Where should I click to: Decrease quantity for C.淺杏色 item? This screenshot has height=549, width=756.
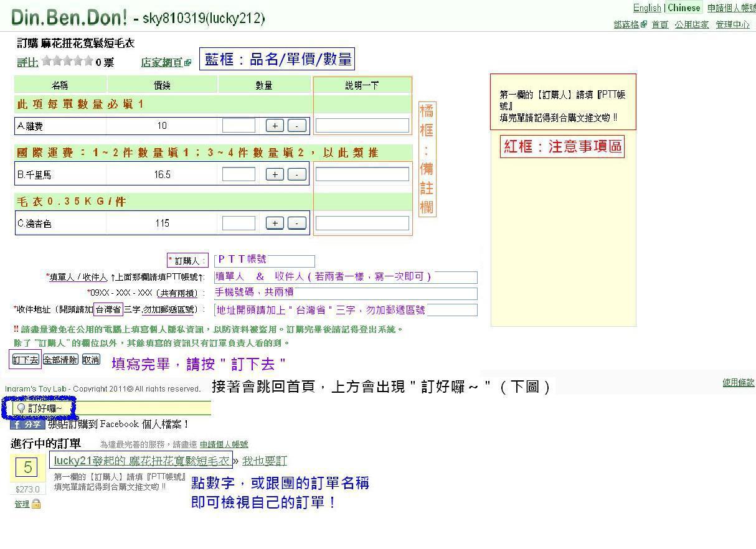[x=297, y=223]
